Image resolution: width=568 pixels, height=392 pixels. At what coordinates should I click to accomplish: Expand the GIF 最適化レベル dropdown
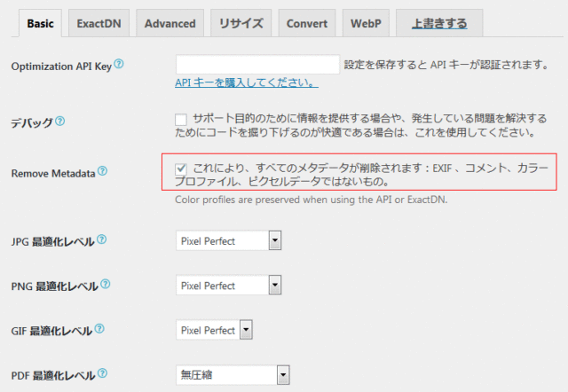pos(215,331)
